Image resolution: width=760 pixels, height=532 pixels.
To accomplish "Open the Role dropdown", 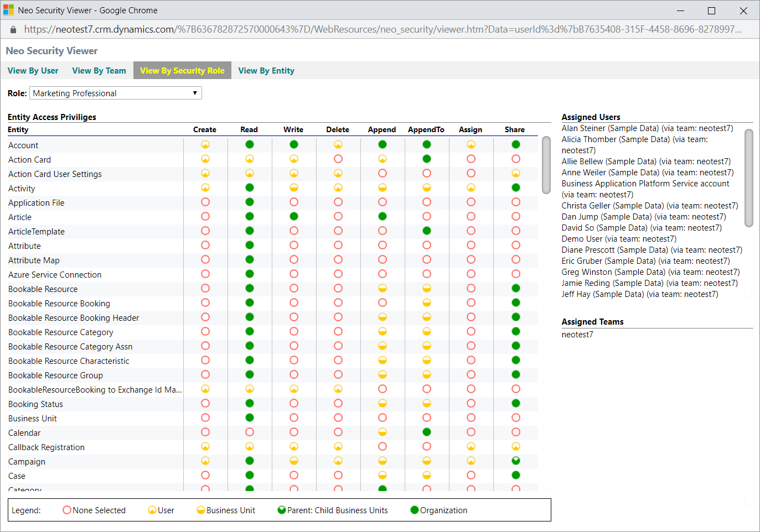I will [x=116, y=93].
